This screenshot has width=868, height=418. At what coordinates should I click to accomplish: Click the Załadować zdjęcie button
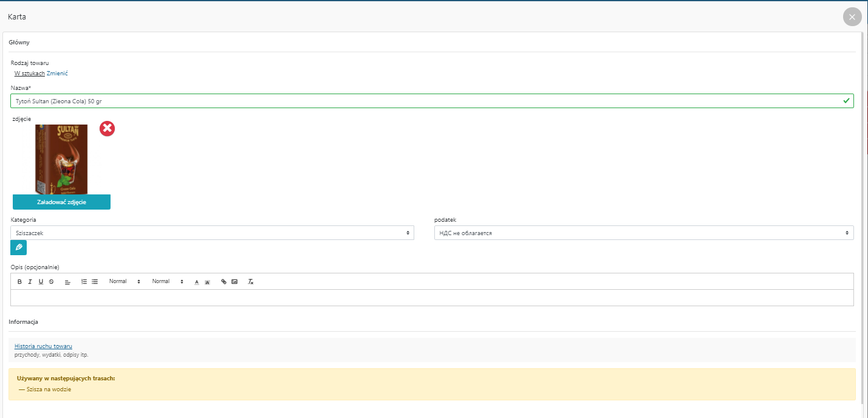(x=61, y=202)
